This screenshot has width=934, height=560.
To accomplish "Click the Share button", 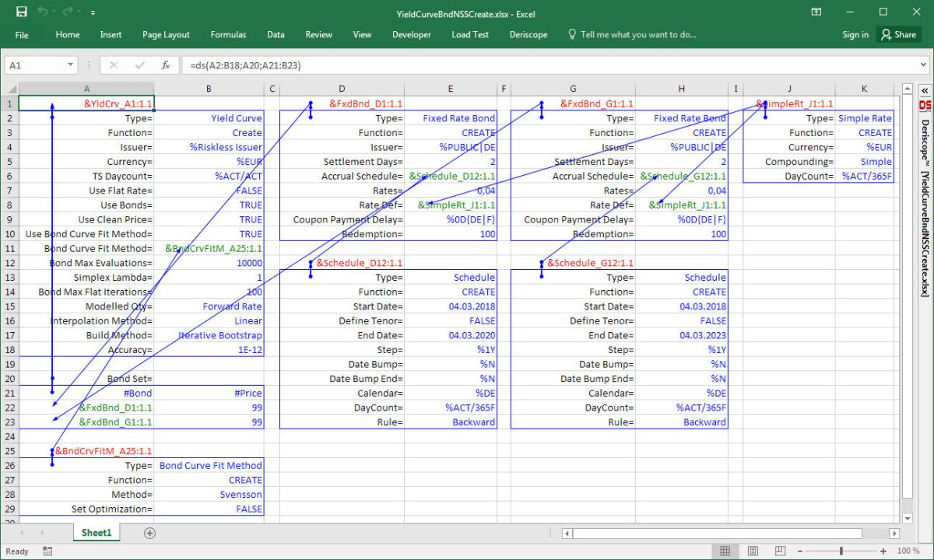I will coord(899,34).
